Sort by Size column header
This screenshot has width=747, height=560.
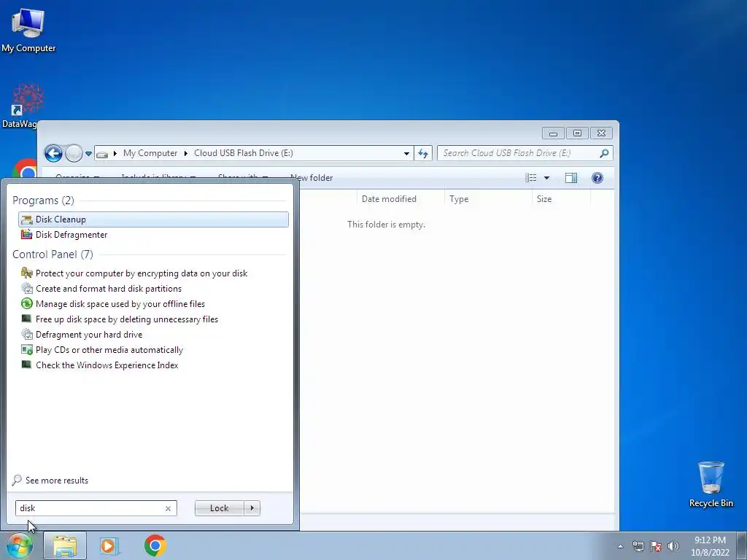[x=561, y=199]
